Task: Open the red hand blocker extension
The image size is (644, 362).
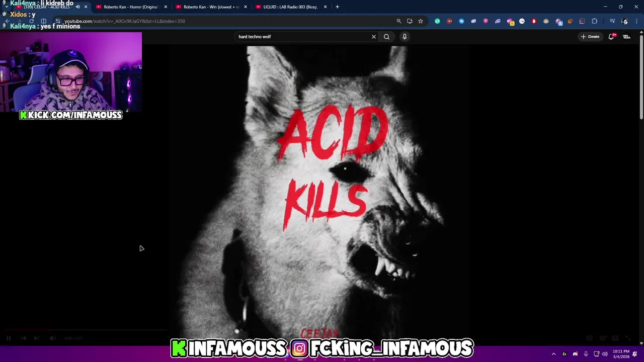Action: [534, 21]
